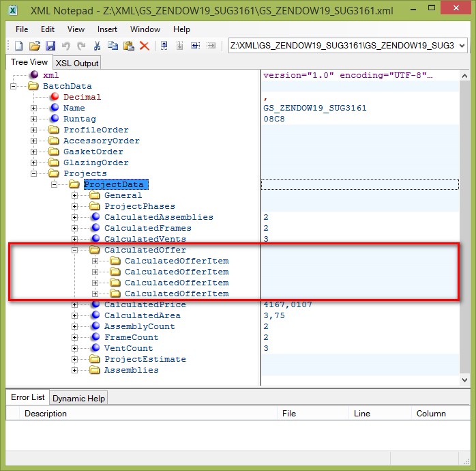
Task: Click the Undo toolbar icon
Action: 66,46
